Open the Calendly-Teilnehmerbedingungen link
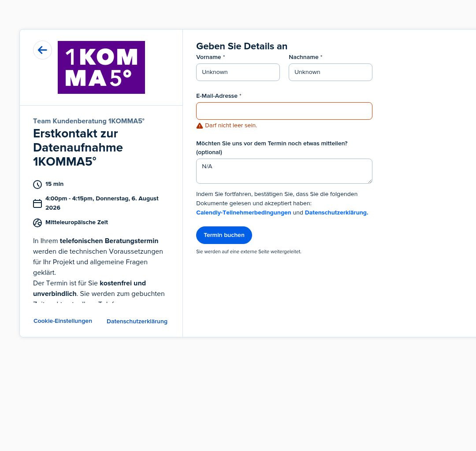476x451 pixels. coord(243,213)
